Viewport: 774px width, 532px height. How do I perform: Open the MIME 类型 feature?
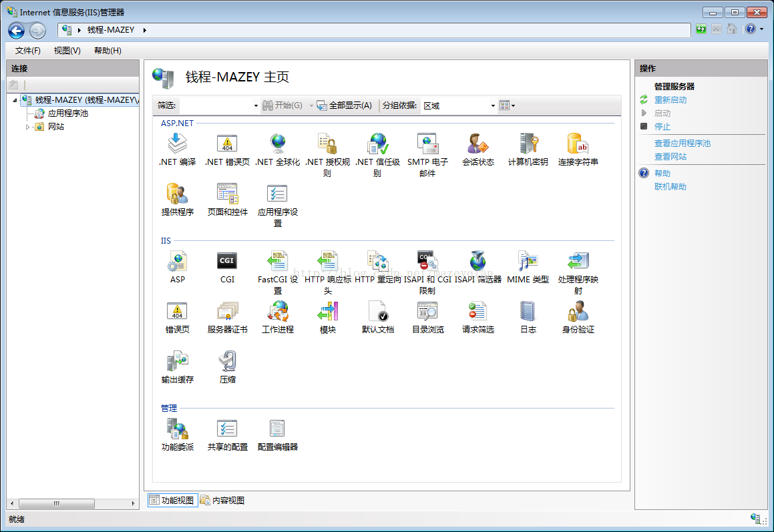[528, 267]
